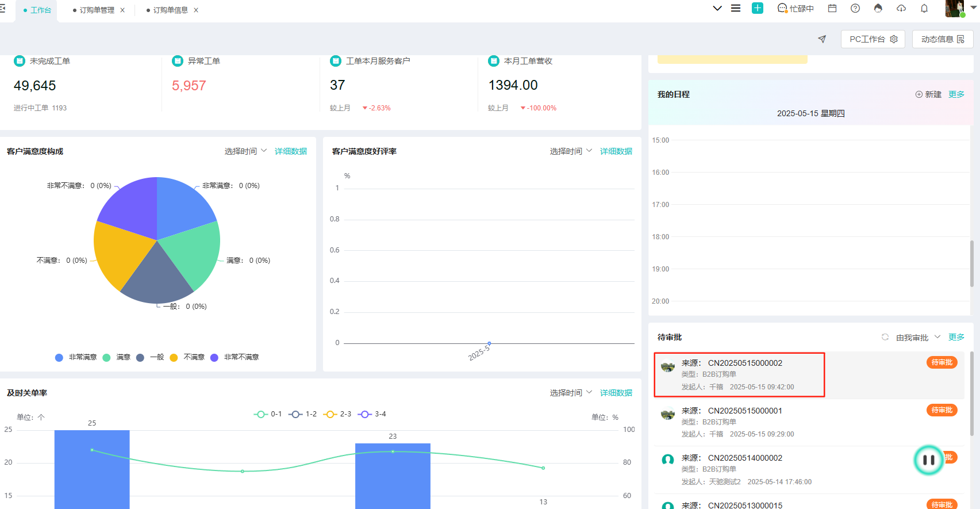Screen dimensions: 980x509
Task: Change the 忙碌中 chat status
Action: (795, 8)
